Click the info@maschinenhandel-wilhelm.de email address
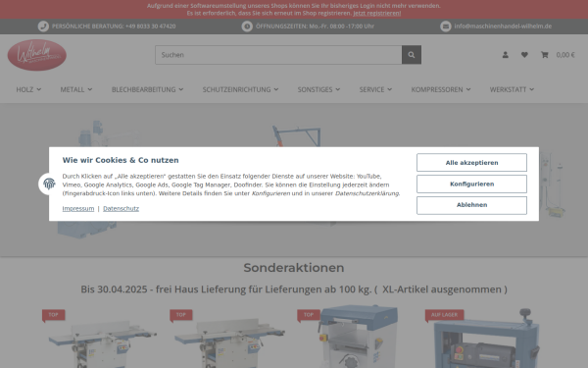Image resolution: width=588 pixels, height=368 pixels. [503, 26]
